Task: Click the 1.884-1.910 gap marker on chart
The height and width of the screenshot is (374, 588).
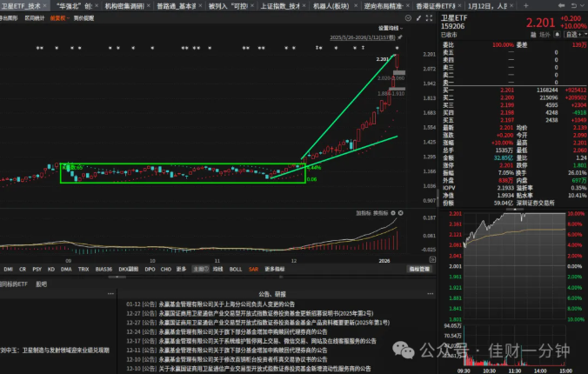Action: coord(397,89)
